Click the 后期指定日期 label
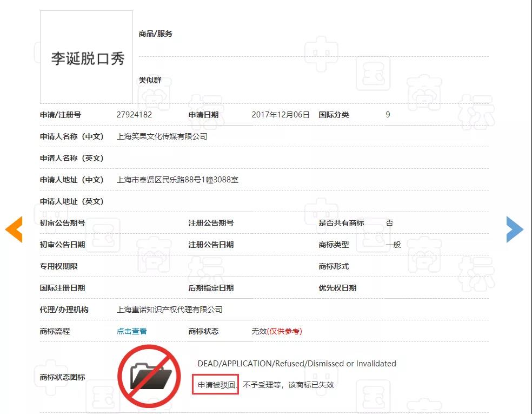Image resolution: width=532 pixels, height=414 pixels. 211,288
